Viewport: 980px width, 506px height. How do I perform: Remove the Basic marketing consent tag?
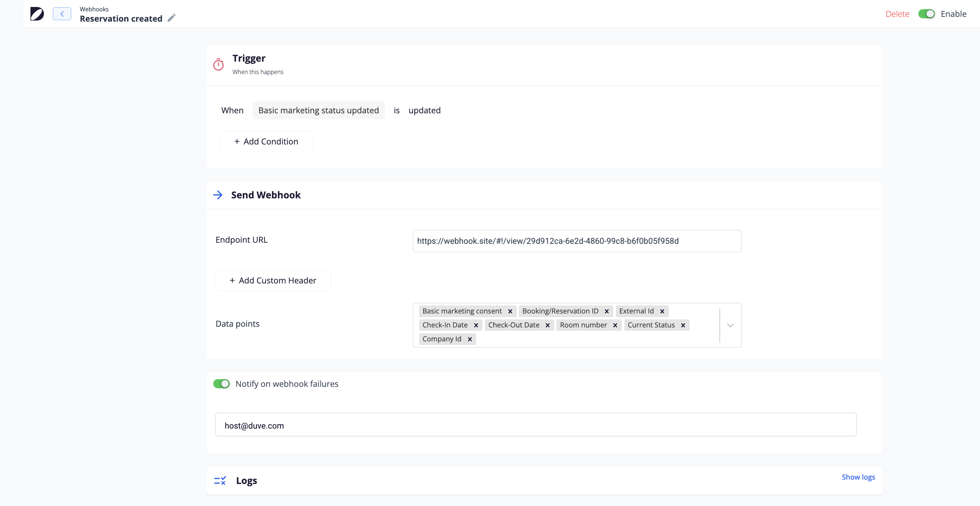click(510, 311)
